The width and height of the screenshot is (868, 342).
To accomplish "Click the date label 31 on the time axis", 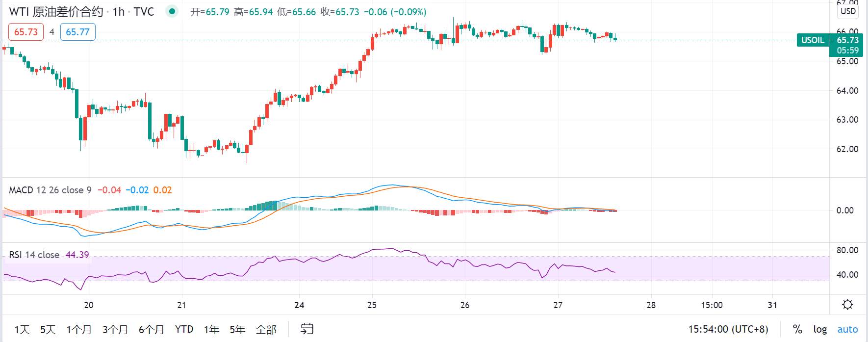I will (772, 305).
